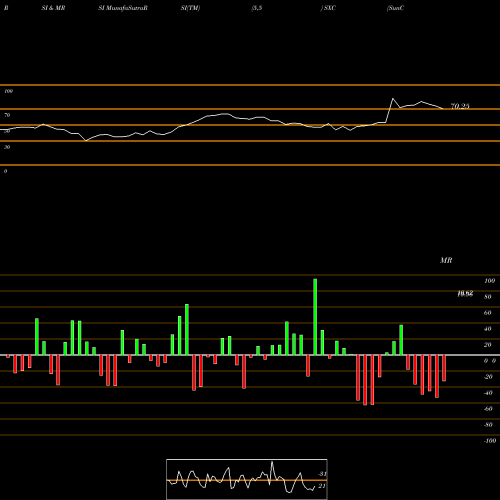Click the 'SI & MR' header text

point(53,8)
